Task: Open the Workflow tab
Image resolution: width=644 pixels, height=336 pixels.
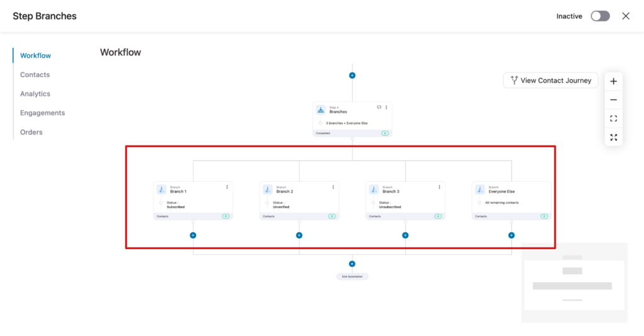Action: pyautogui.click(x=35, y=55)
